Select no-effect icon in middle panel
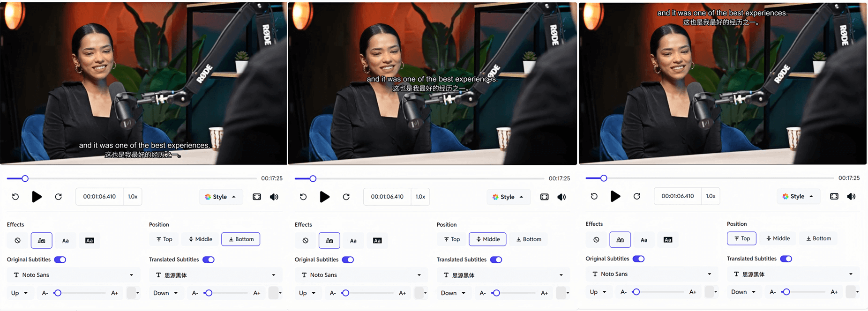The height and width of the screenshot is (311, 868). click(306, 240)
